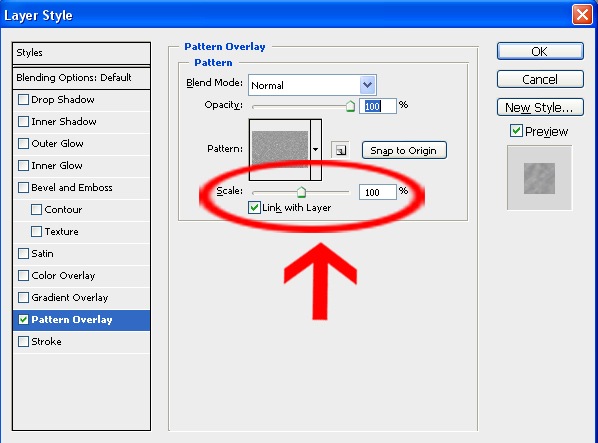Open the Blend Mode dropdown
Screen dimensions: 598x443
pyautogui.click(x=367, y=85)
